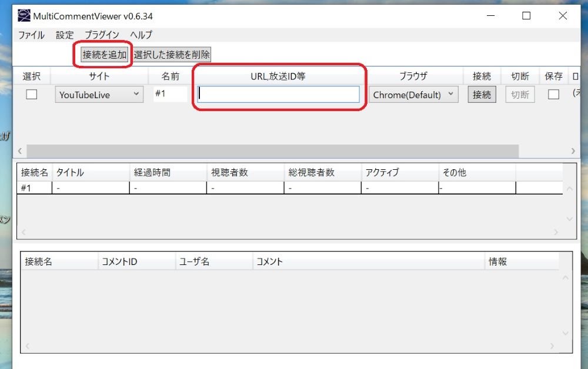588x369 pixels.
Task: Open the プラグイン menu
Action: pos(102,35)
